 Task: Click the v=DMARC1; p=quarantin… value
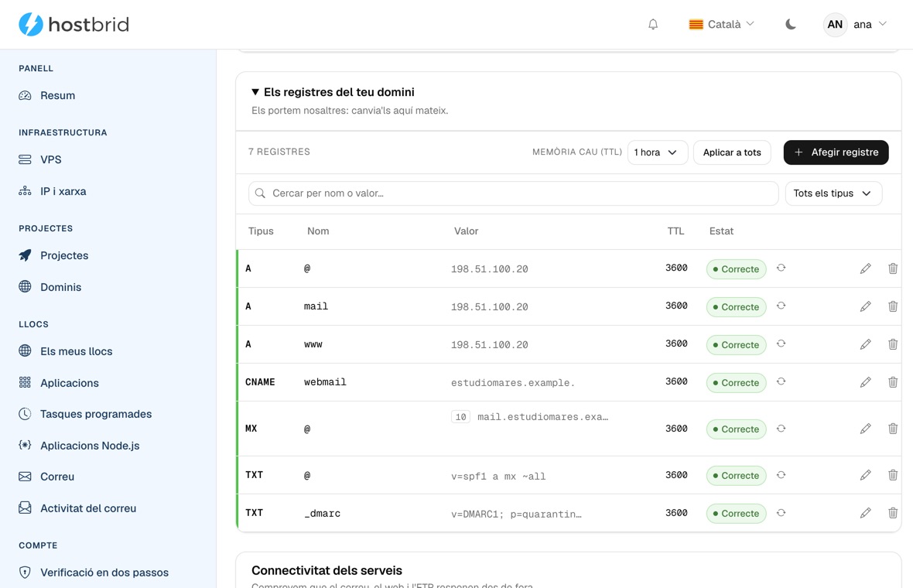click(516, 514)
